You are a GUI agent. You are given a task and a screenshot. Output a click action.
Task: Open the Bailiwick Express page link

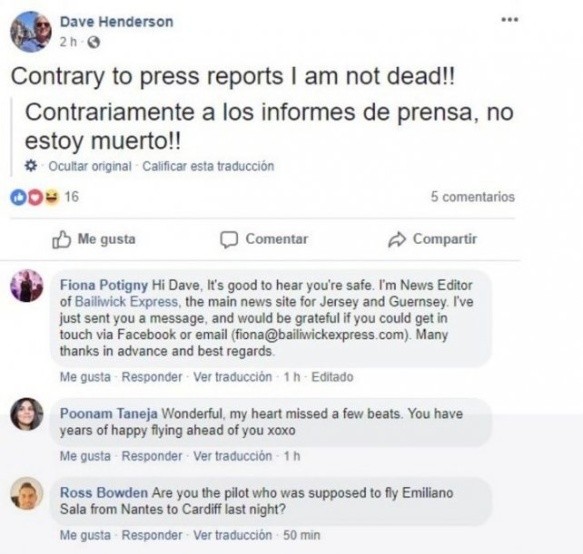126,302
